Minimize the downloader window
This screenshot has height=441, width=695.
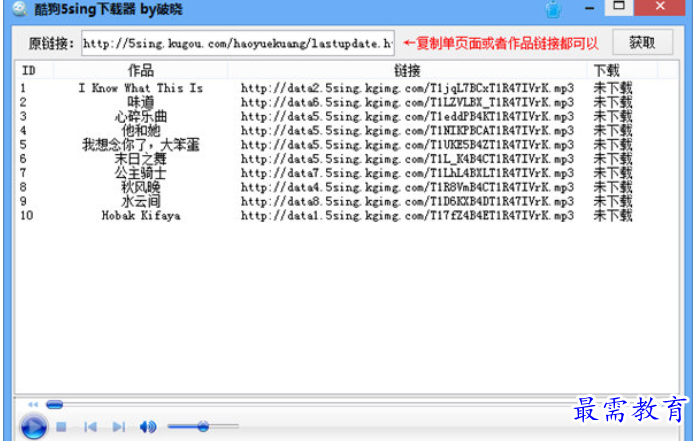coord(589,8)
